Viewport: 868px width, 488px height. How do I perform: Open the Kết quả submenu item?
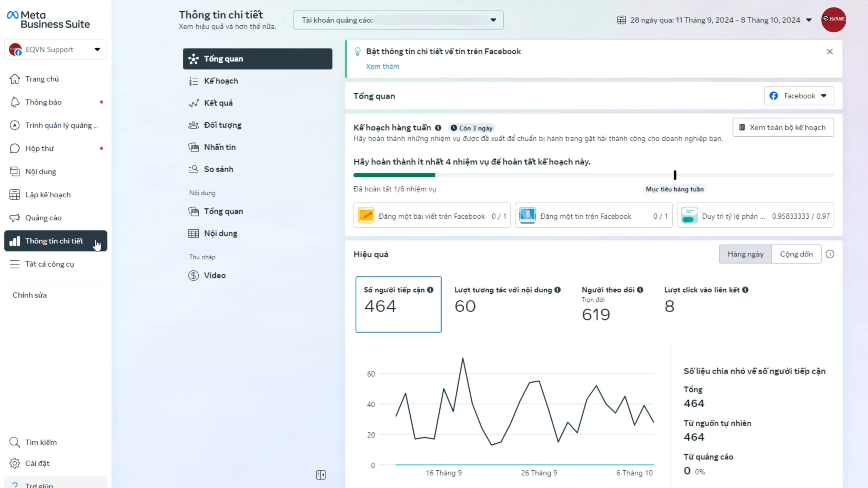(218, 103)
